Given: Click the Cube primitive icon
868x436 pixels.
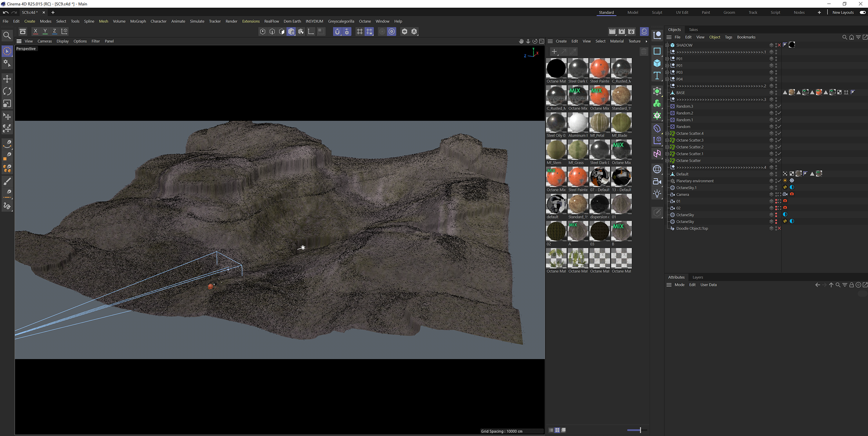Looking at the screenshot, I should pos(657,63).
